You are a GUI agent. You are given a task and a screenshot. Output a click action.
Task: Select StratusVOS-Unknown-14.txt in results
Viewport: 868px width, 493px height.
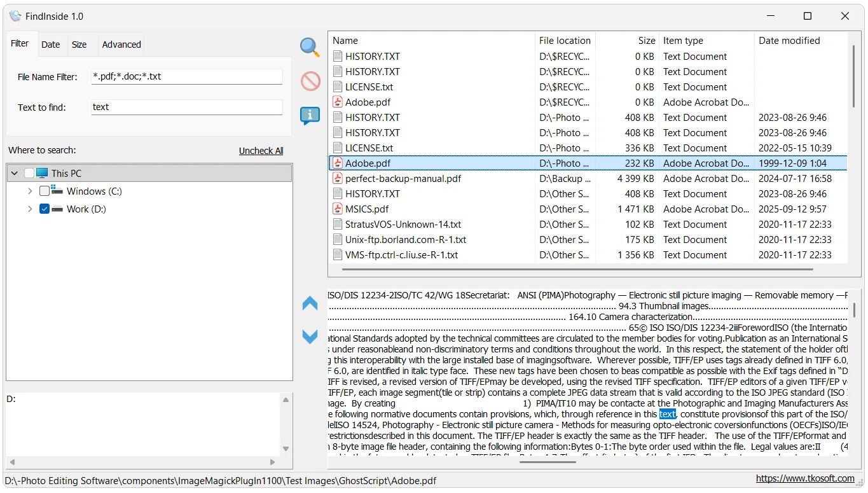(588, 224)
